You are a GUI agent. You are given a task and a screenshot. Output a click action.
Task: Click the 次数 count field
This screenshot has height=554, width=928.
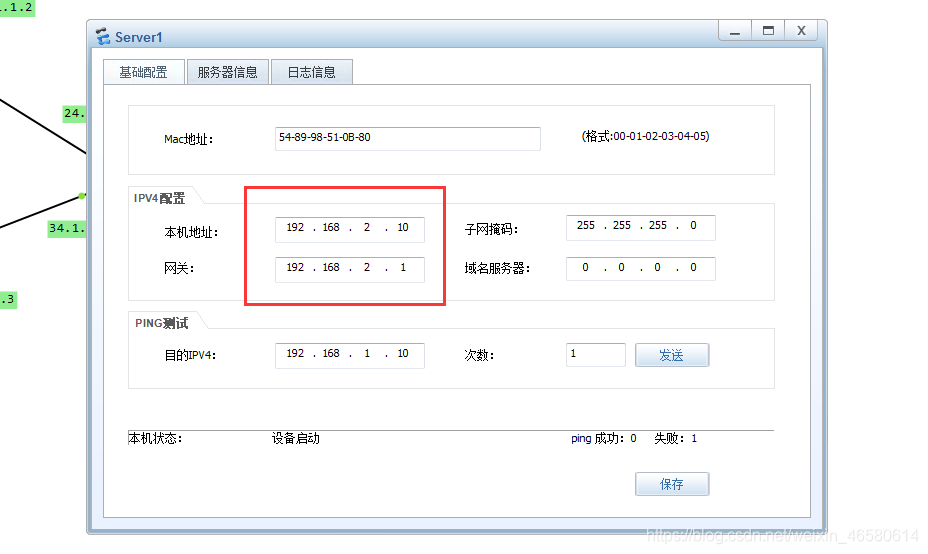tap(596, 355)
